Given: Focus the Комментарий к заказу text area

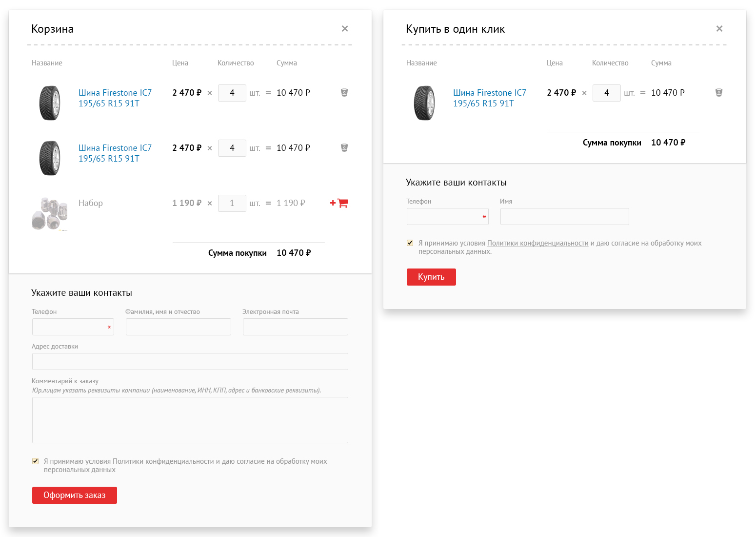Looking at the screenshot, I should (x=190, y=420).
